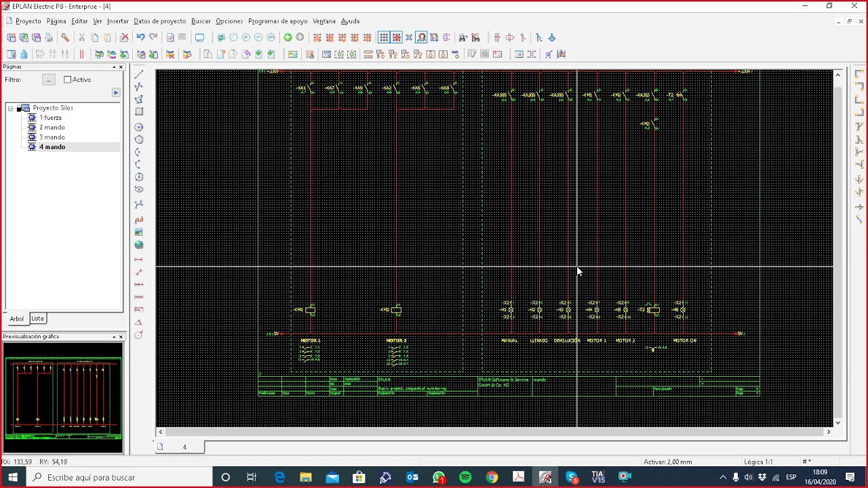Click the Print icon in toolbar
This screenshot has width=868, height=488.
(x=49, y=37)
